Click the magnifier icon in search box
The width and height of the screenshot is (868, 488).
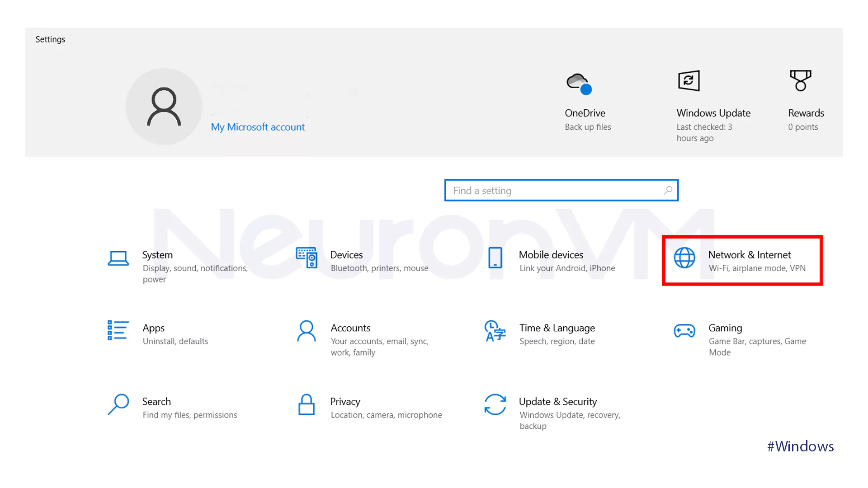click(x=668, y=190)
